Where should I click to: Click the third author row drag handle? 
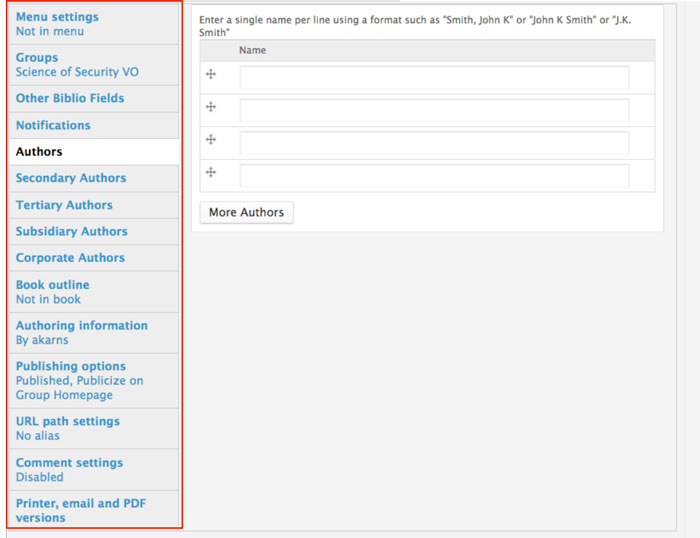click(211, 139)
